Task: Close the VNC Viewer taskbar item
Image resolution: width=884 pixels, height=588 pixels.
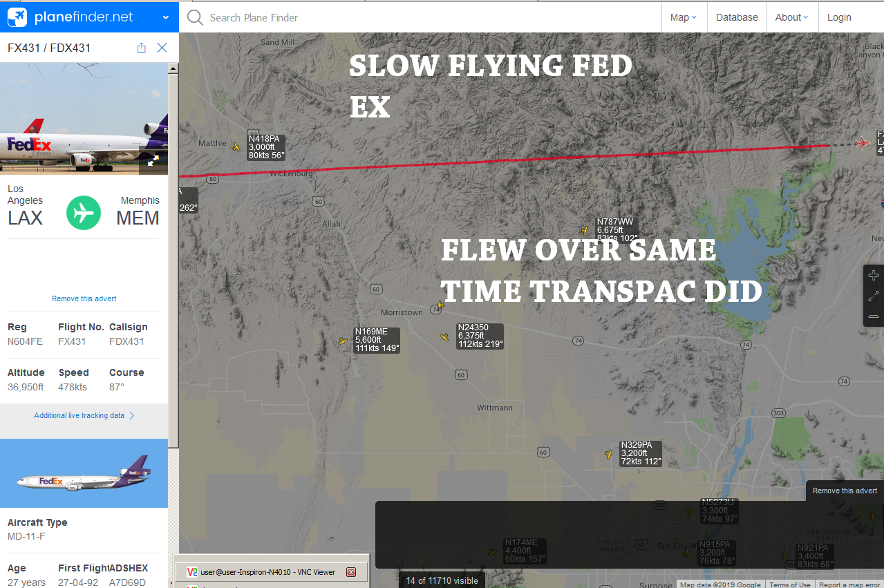Action: [351, 572]
